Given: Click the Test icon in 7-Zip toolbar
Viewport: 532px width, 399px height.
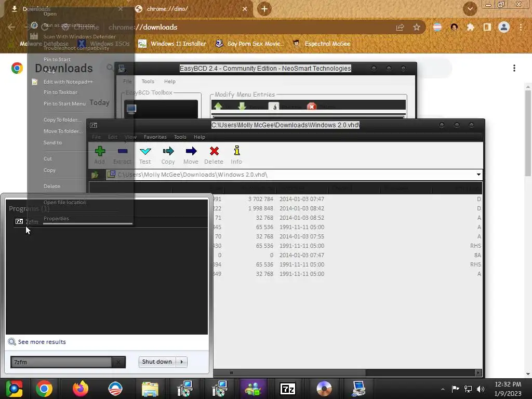Looking at the screenshot, I should click(145, 151).
